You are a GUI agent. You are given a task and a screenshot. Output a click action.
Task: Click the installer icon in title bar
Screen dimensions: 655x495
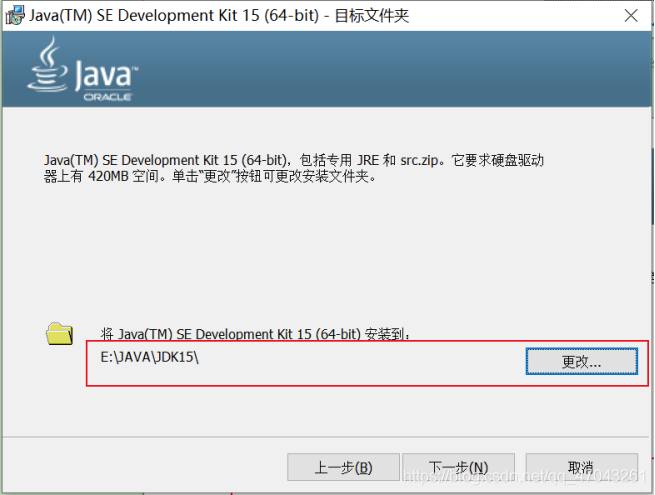click(15, 15)
